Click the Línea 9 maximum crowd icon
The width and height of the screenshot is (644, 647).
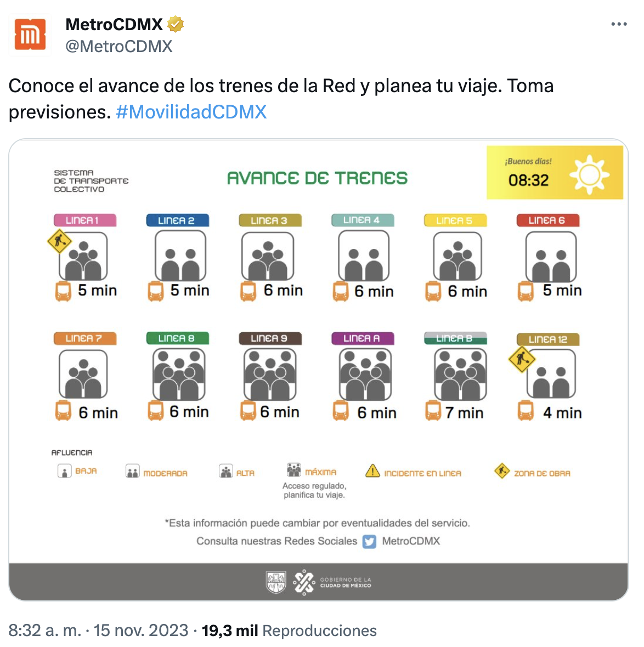click(269, 374)
